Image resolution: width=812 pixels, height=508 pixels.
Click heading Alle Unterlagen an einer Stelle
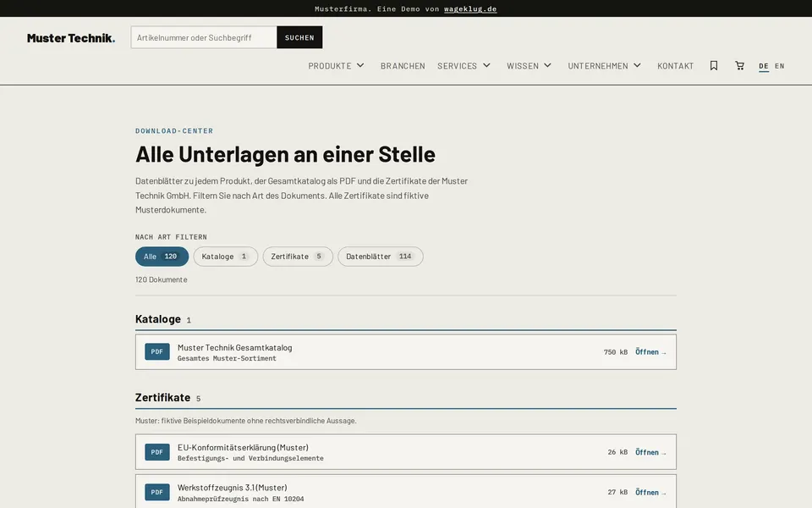285,154
